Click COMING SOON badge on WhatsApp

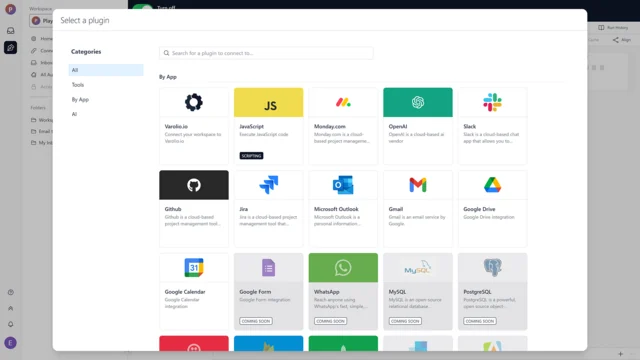pos(331,321)
